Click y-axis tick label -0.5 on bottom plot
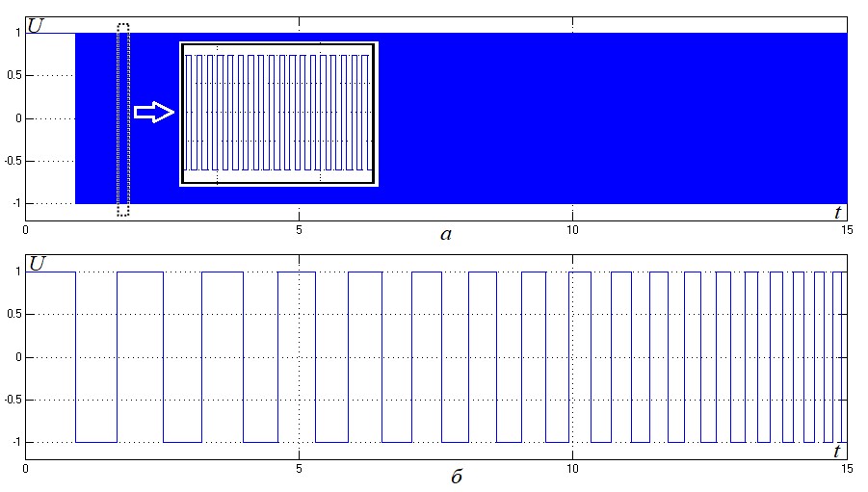Viewport: 868px width, 492px height. tap(11, 400)
